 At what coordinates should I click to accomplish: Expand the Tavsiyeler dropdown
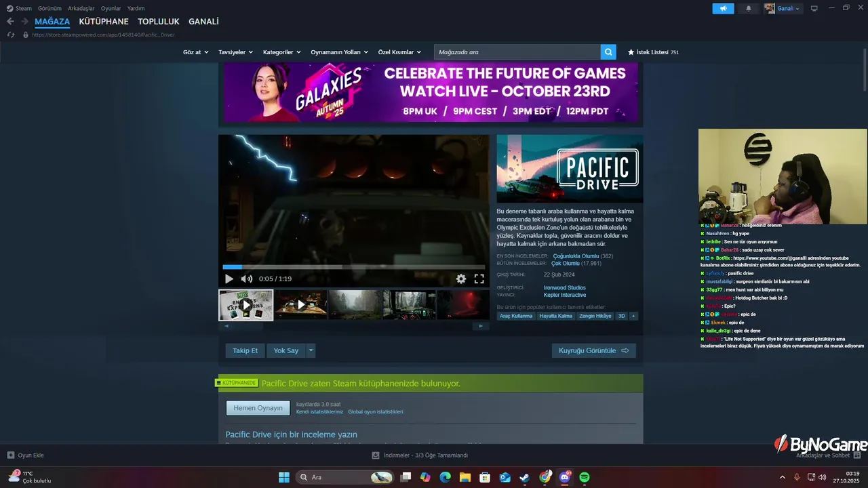click(x=235, y=52)
